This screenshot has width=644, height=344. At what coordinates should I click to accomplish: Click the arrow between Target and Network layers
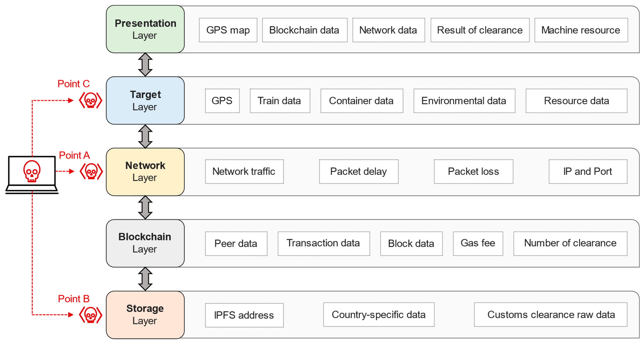tap(145, 136)
